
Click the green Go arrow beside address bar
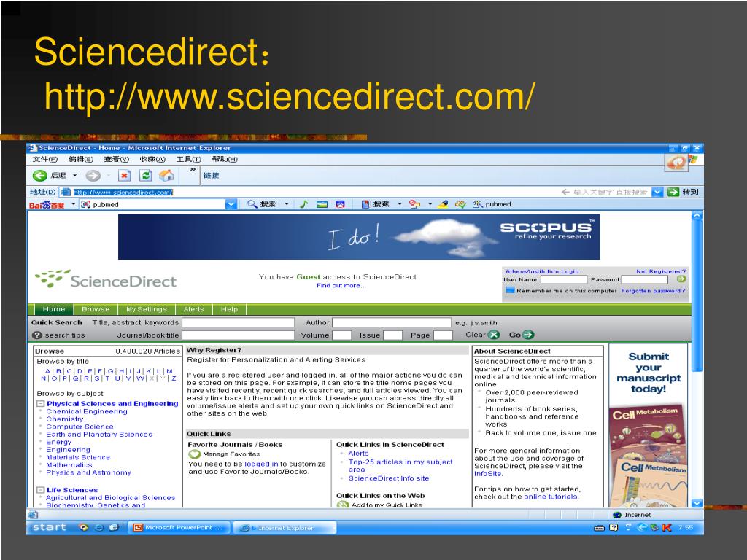(x=673, y=192)
